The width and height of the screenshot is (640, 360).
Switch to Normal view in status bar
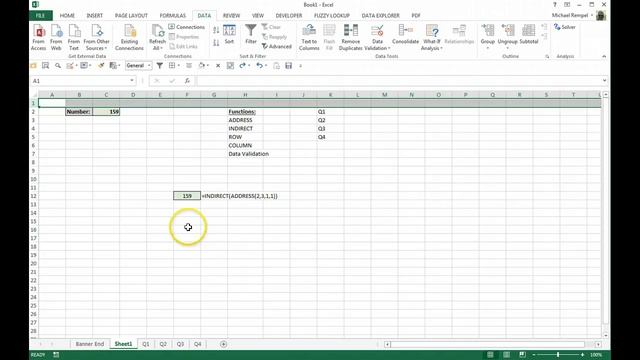tap(490, 355)
